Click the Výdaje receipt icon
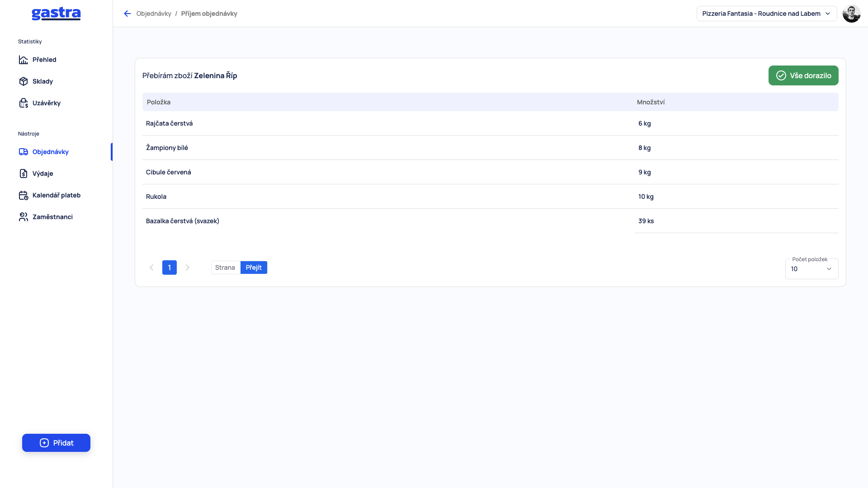The image size is (868, 488). click(x=24, y=174)
